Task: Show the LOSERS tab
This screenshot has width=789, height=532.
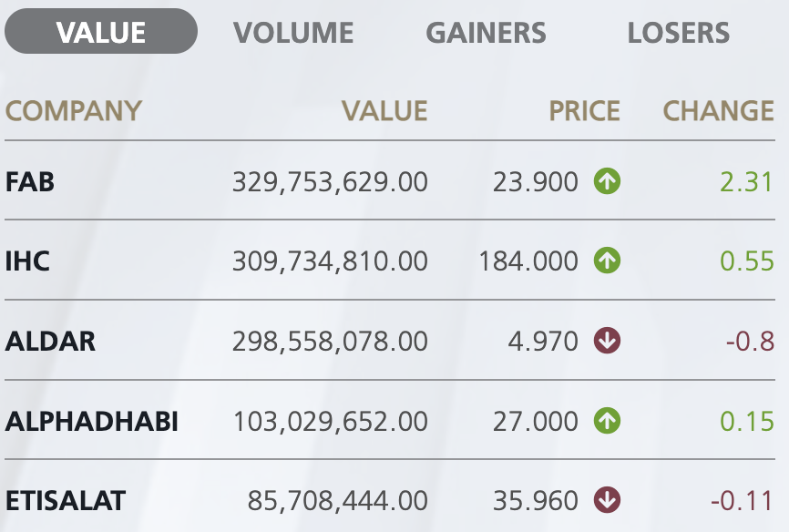Action: tap(678, 33)
